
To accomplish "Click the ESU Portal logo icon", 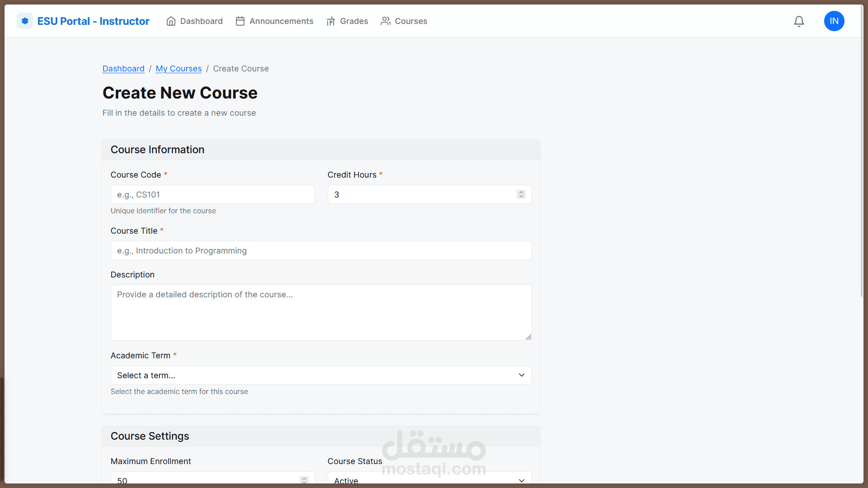I will point(25,21).
